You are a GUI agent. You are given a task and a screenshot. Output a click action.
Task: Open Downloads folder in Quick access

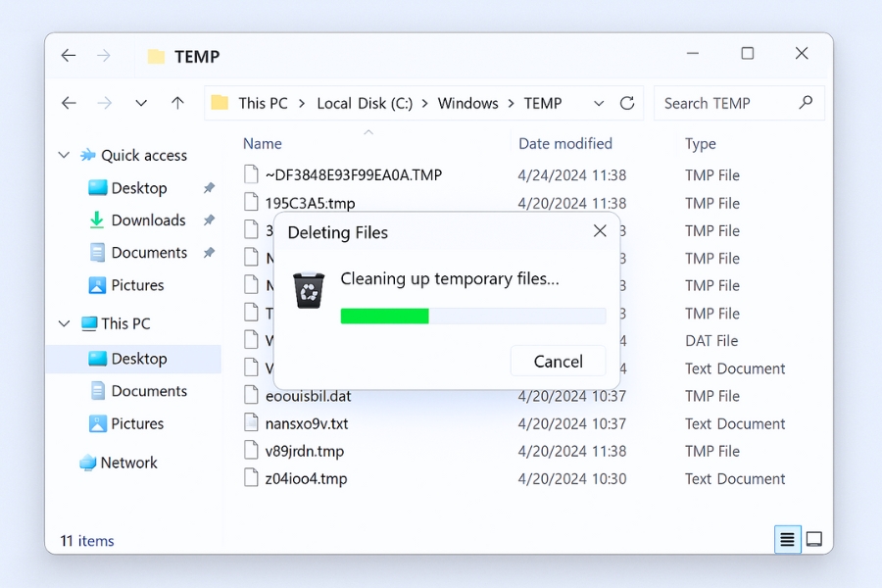pyautogui.click(x=148, y=220)
